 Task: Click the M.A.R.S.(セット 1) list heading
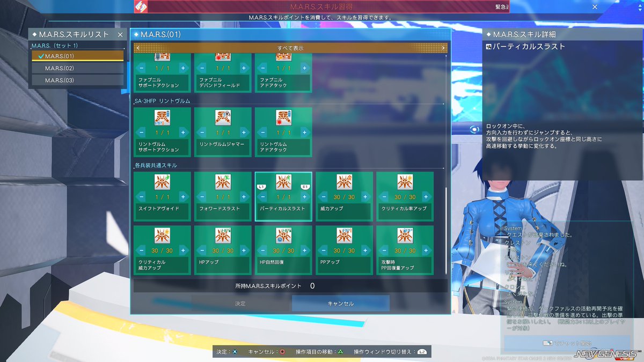(x=55, y=45)
